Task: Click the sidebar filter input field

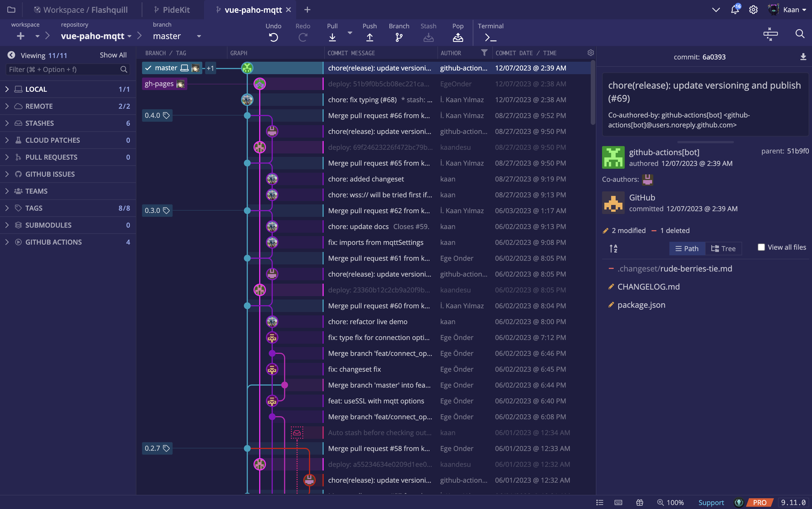Action: 64,69
